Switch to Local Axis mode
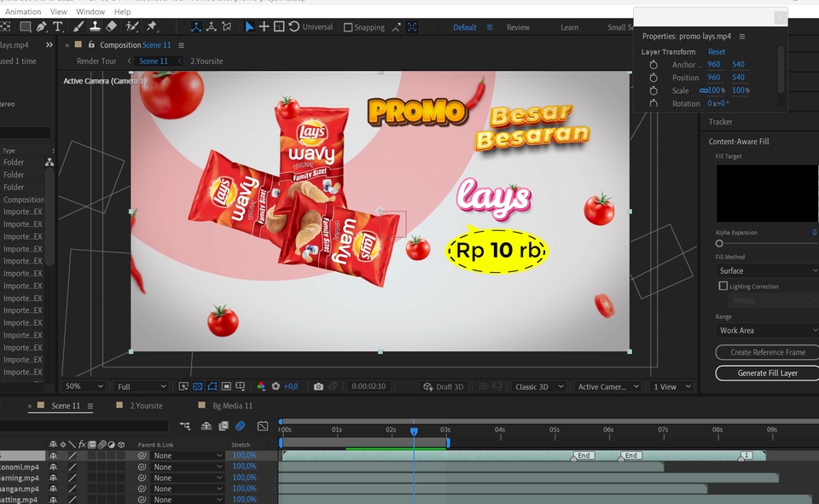The image size is (819, 504). click(196, 26)
